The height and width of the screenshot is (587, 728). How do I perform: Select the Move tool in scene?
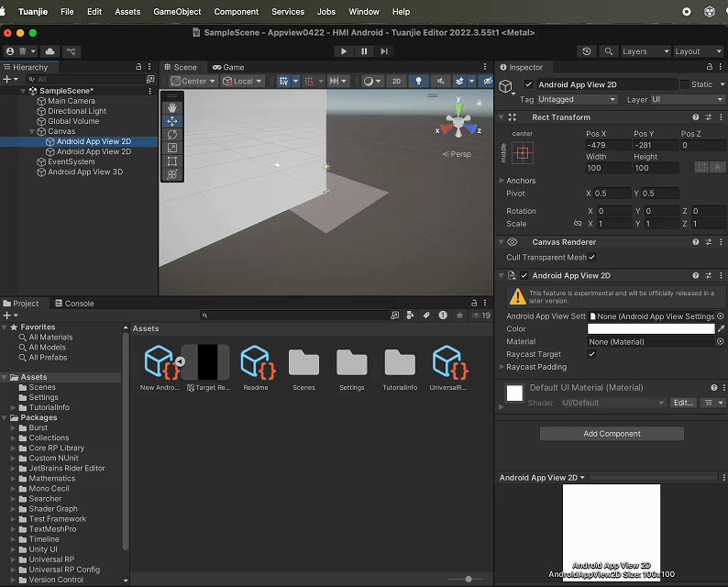[171, 121]
